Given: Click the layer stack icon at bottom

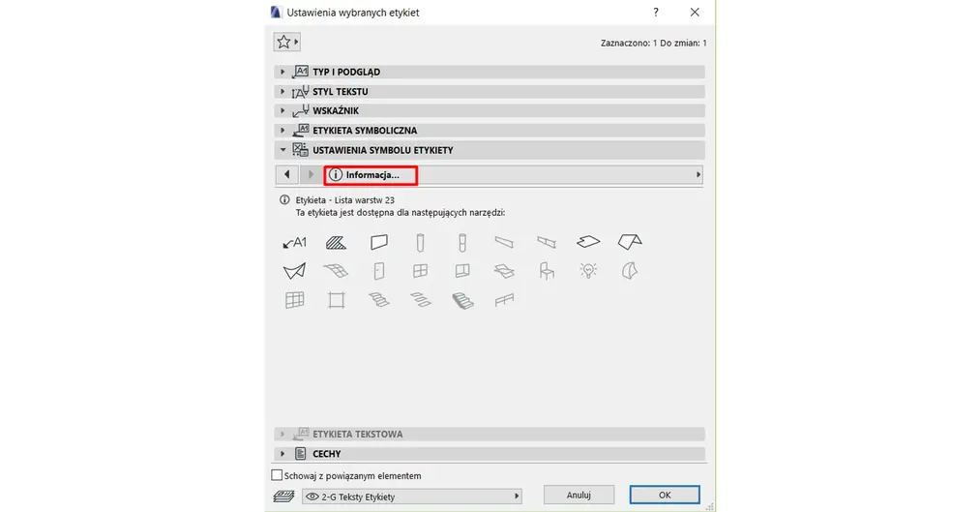Looking at the screenshot, I should coord(283,497).
